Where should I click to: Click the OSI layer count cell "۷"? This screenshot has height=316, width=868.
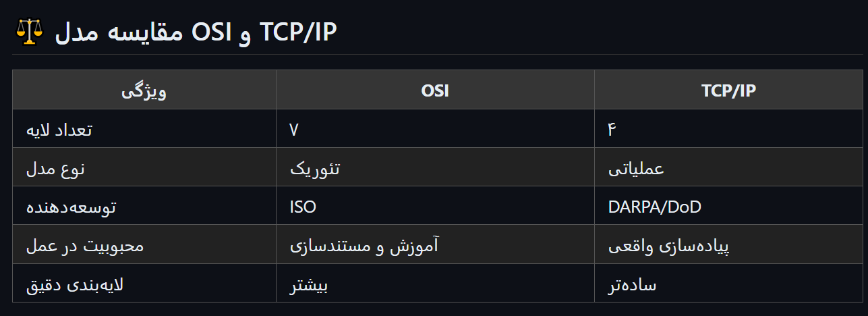click(x=294, y=130)
